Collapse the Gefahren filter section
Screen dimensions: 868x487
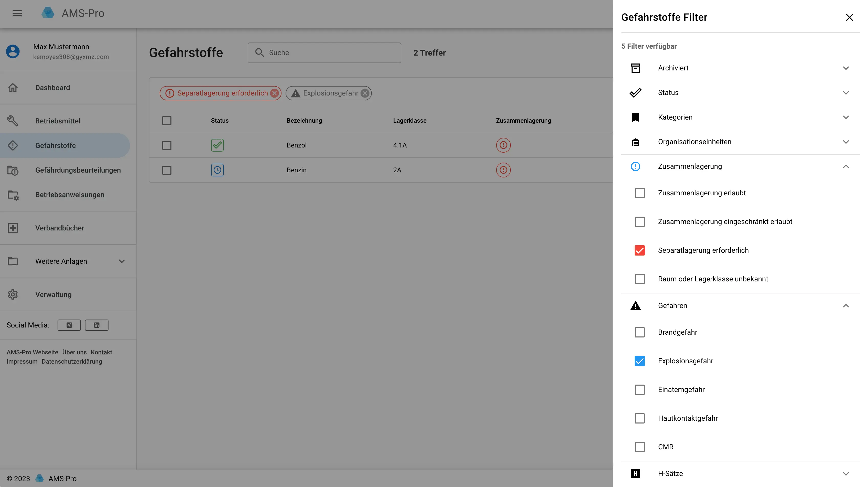pyautogui.click(x=846, y=305)
